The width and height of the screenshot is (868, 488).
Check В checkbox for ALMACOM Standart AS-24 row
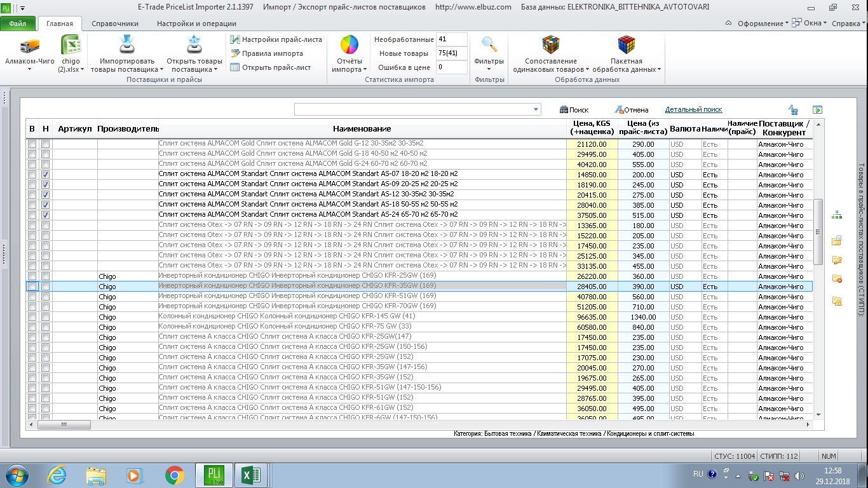[x=32, y=215]
